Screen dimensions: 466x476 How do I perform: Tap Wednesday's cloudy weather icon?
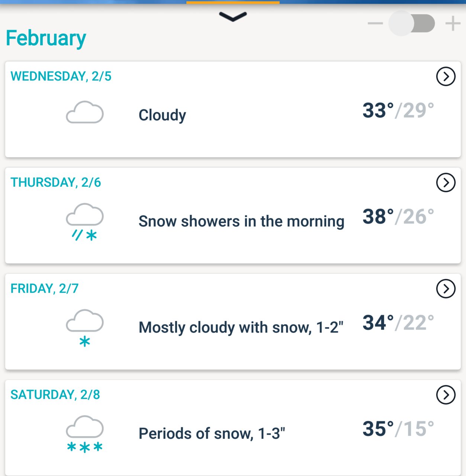coord(85,112)
